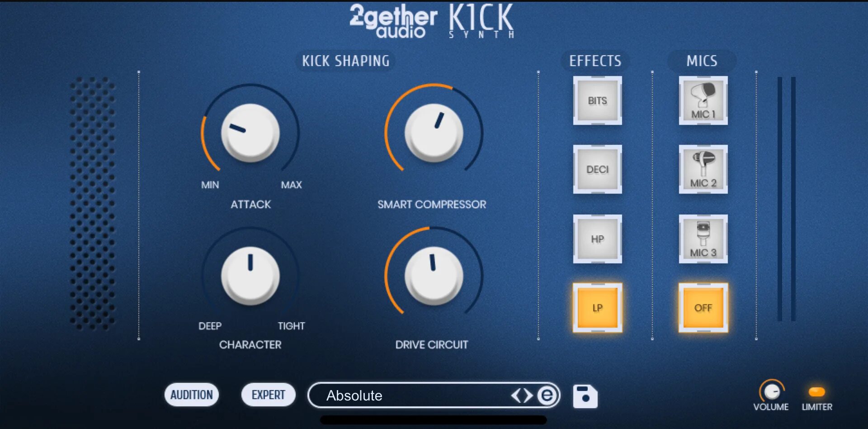This screenshot has width=868, height=429.
Task: Toggle the LIMITER switch
Action: [x=817, y=392]
